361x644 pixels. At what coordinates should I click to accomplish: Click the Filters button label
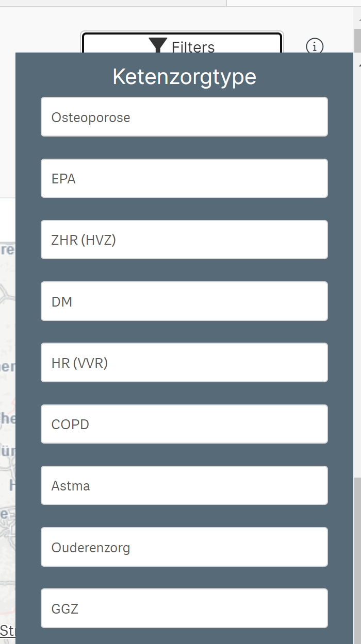193,47
